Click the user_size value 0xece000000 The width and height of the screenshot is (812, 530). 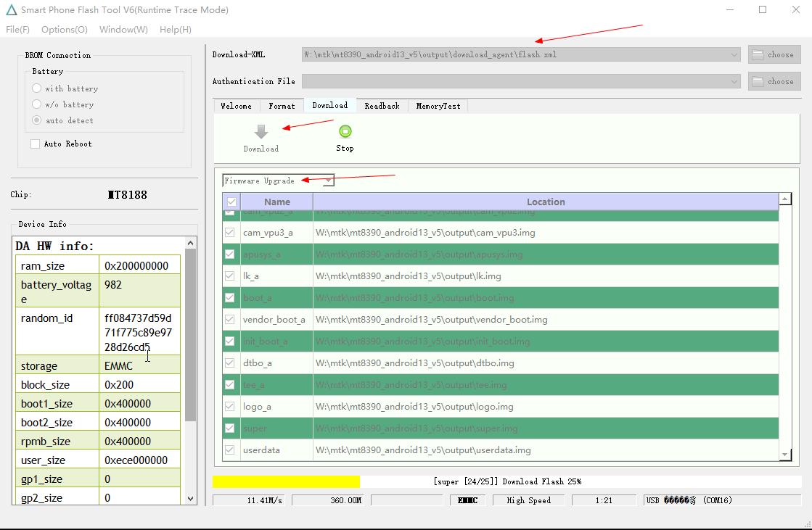pyautogui.click(x=136, y=460)
